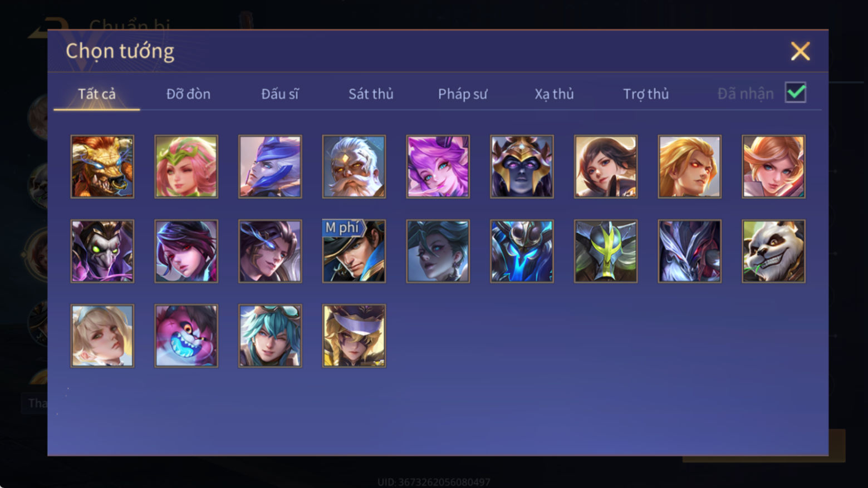The height and width of the screenshot is (488, 868).
Task: Choose the teal-haired hero with goggles
Action: click(x=270, y=336)
